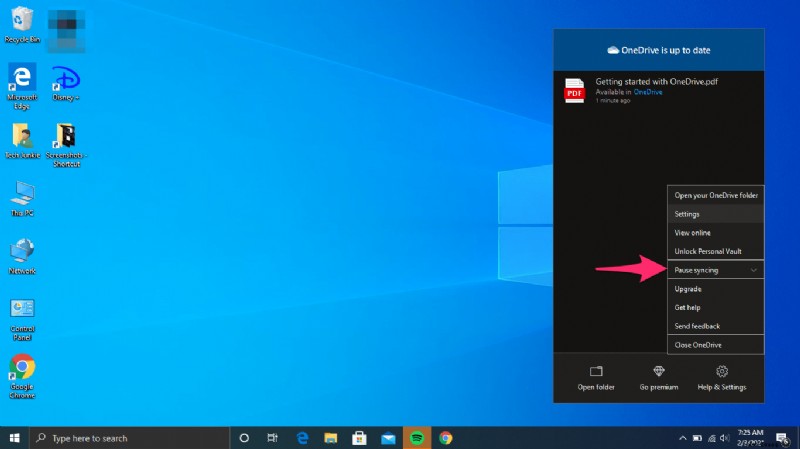Select the Disney+ desktop shortcut

(x=66, y=83)
